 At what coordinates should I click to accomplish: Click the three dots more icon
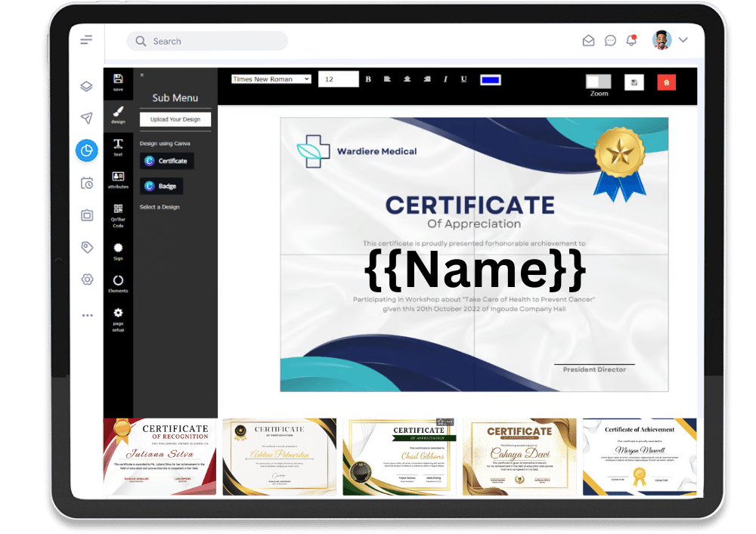tap(87, 316)
